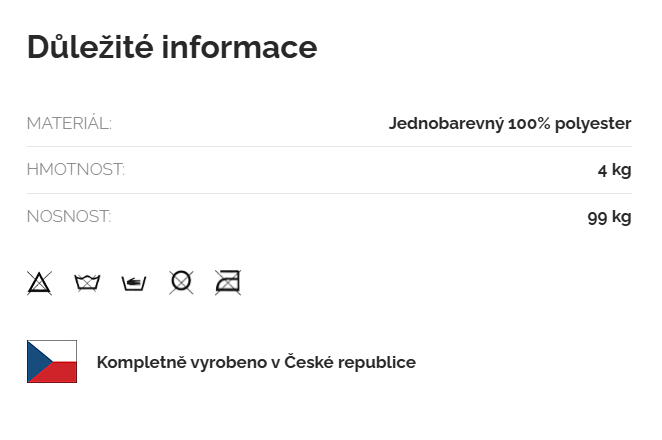Click the "100%" text in material value
The height and width of the screenshot is (440, 662).
tap(531, 124)
